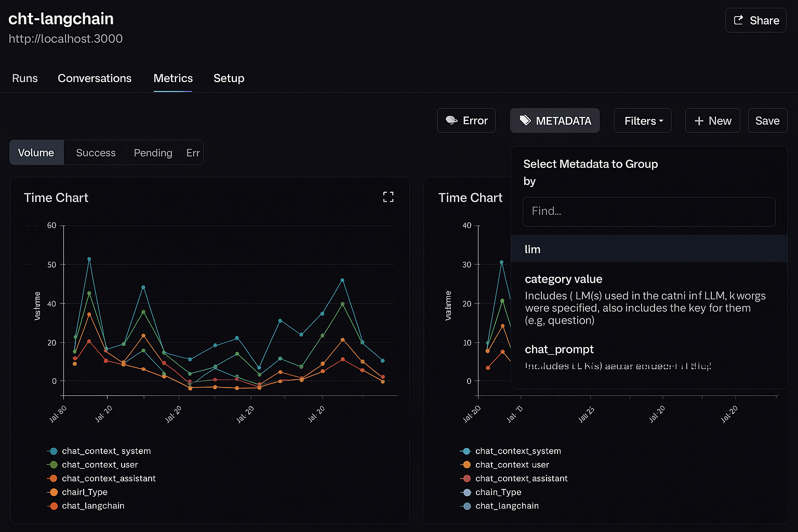798x532 pixels.
Task: Toggle chat_langchain series in right legend
Action: pyautogui.click(x=507, y=506)
